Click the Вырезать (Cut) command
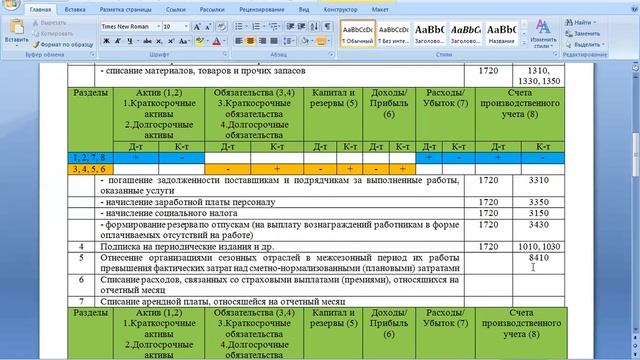Screen dimensions: 640x360 coord(50,23)
